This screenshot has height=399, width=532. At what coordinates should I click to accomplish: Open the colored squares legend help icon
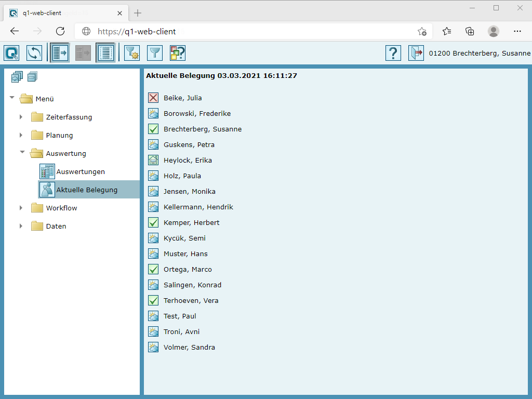pyautogui.click(x=178, y=53)
